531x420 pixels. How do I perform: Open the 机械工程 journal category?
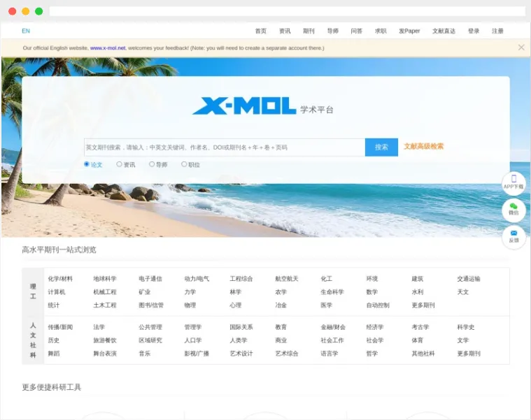(x=105, y=292)
